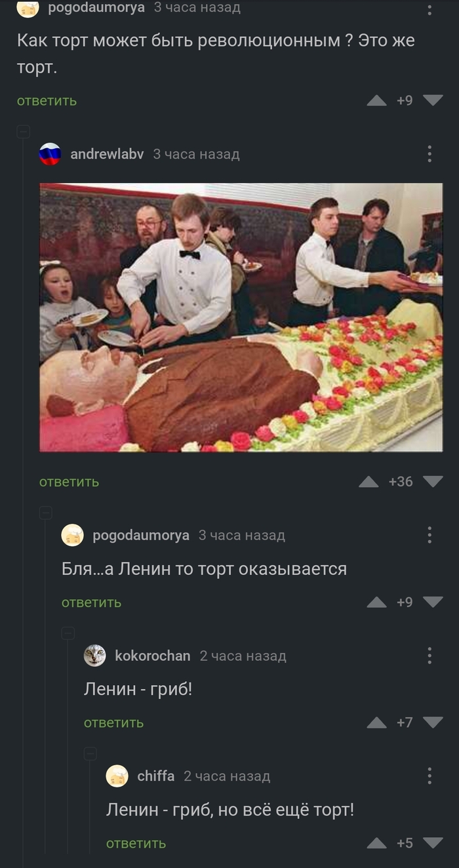This screenshot has height=868, width=459.
Task: Collapse andrewlabv's comment thread
Action: [x=23, y=132]
